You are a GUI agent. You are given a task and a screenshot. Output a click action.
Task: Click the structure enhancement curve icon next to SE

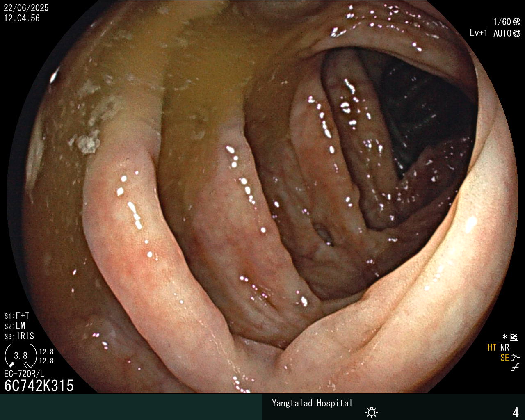click(515, 358)
